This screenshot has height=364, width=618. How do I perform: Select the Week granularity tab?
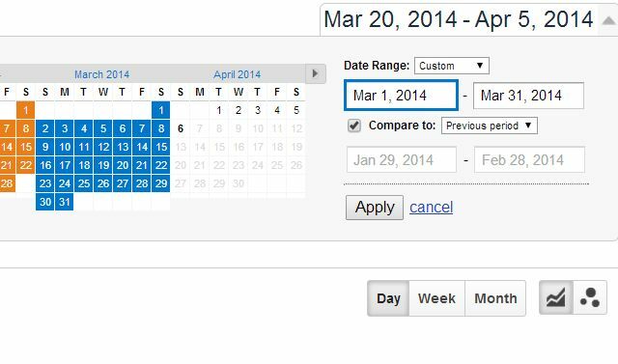pyautogui.click(x=436, y=298)
